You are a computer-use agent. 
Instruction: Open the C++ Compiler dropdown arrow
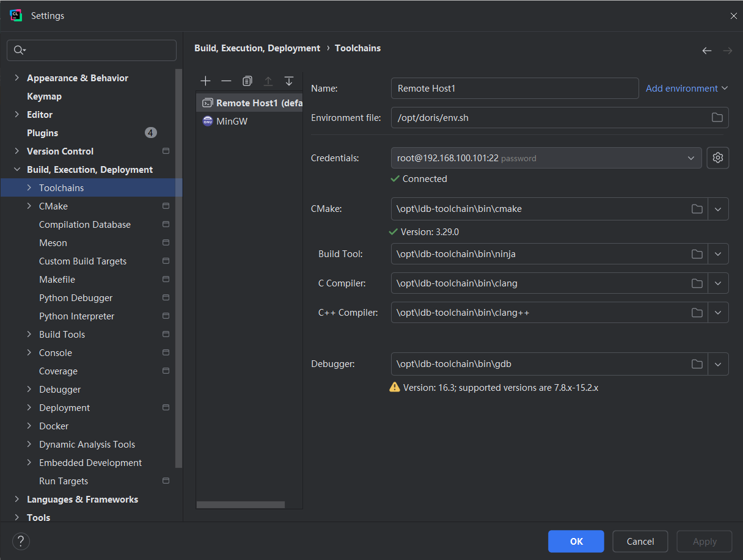pyautogui.click(x=718, y=313)
